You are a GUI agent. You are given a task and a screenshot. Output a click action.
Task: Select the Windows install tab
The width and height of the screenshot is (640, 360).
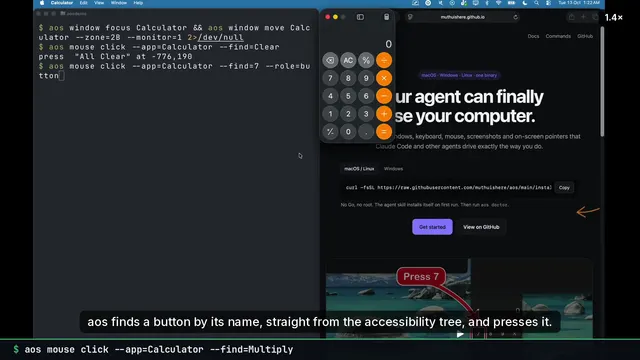coord(393,169)
